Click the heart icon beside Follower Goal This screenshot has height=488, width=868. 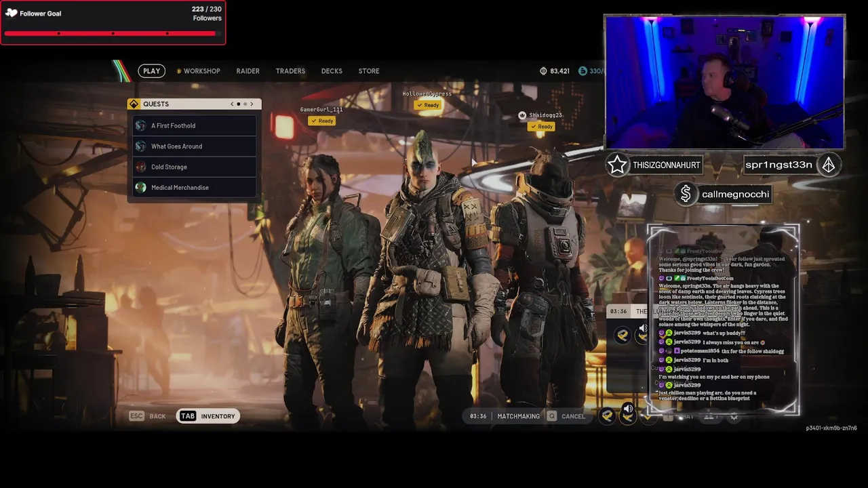12,13
